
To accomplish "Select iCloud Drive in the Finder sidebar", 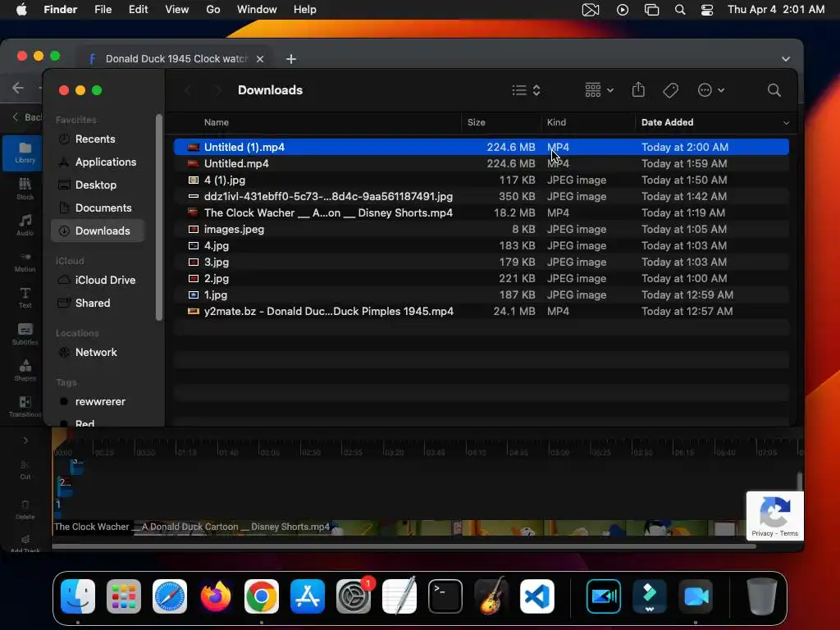I will pos(98,281).
